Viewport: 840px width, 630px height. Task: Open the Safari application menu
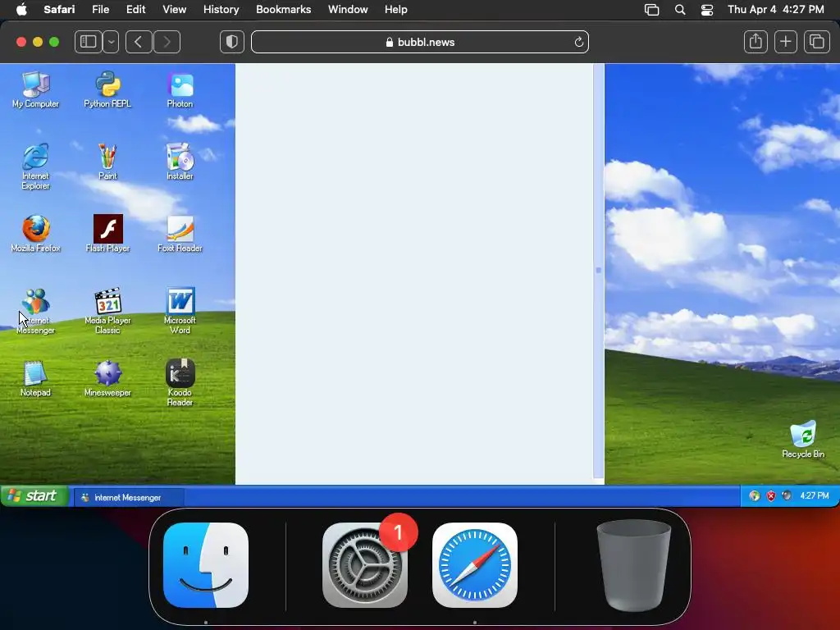pos(59,10)
